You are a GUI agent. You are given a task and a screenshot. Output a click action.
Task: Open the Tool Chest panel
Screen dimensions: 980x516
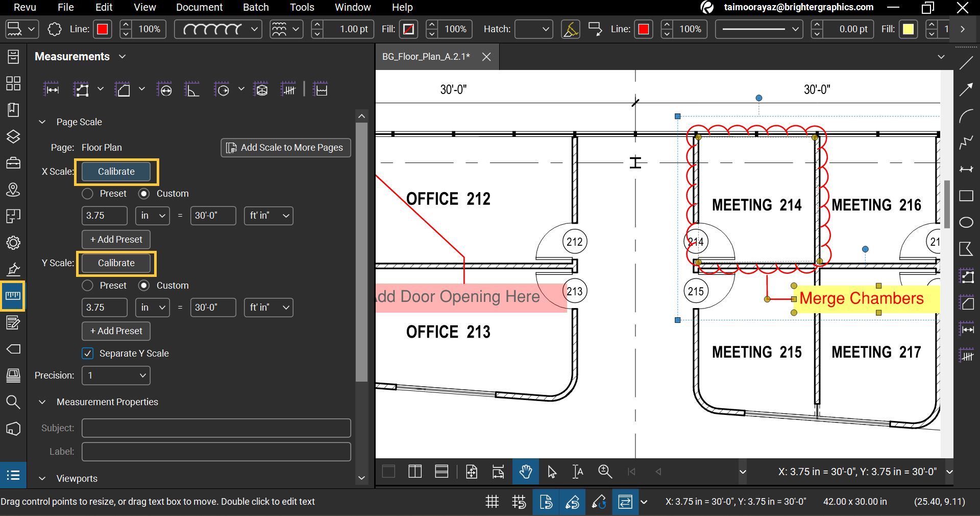(13, 163)
